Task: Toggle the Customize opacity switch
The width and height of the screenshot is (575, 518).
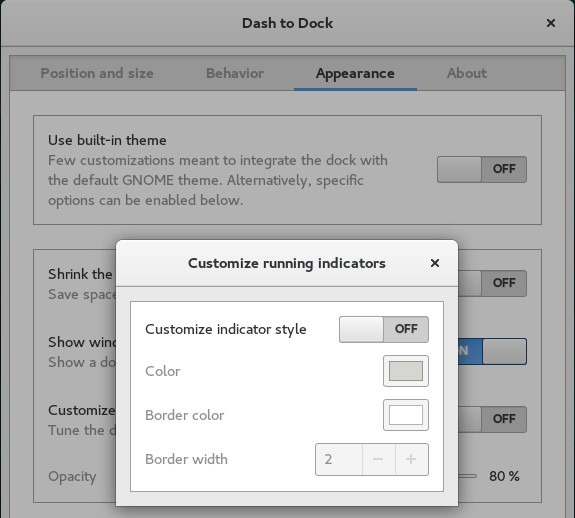Action: coord(492,419)
